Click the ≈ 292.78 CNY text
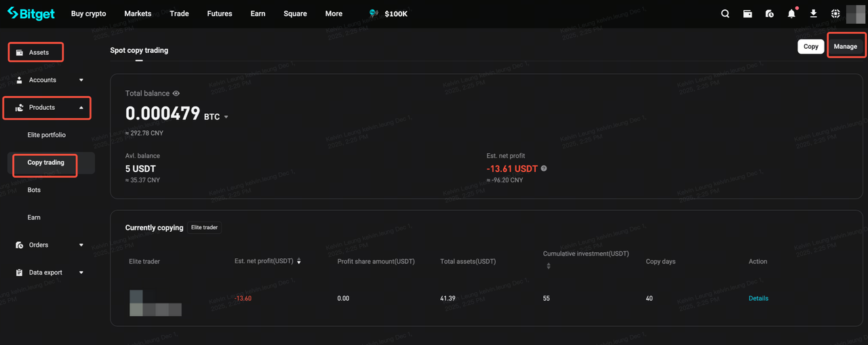The image size is (868, 345). click(x=144, y=133)
